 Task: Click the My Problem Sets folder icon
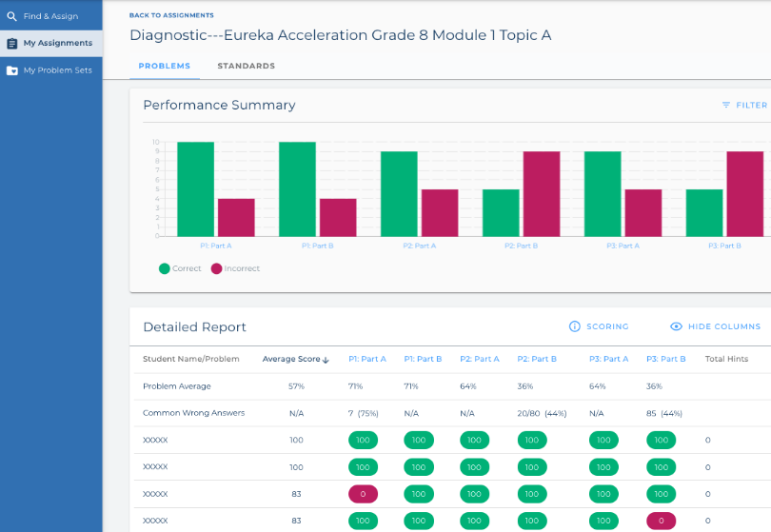point(12,70)
